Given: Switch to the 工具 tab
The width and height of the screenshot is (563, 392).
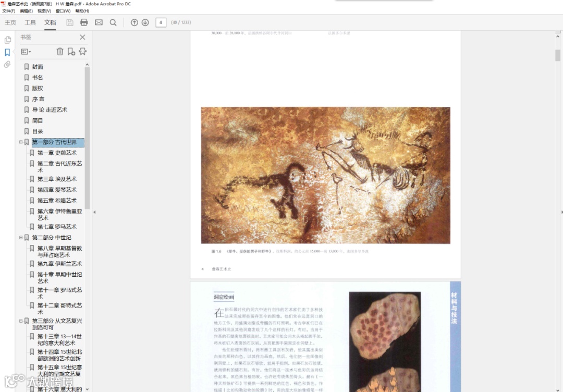Looking at the screenshot, I should click(30, 22).
